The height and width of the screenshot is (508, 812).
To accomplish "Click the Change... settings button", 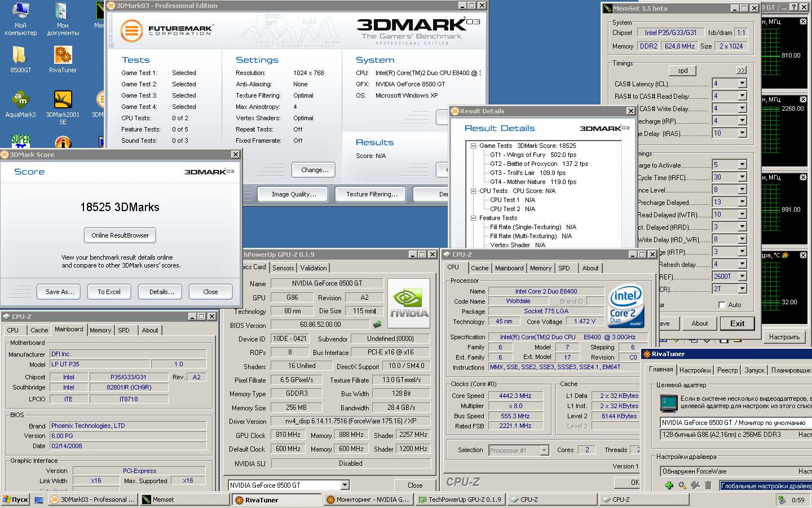I will [x=314, y=170].
